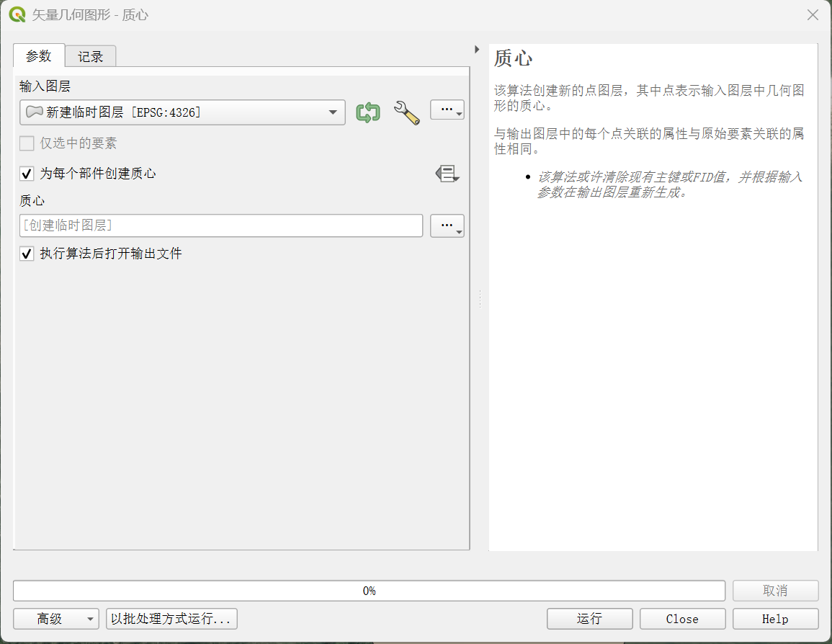Click the polygon layer icon in input combo
Screen dimensions: 832x644
[x=34, y=112]
